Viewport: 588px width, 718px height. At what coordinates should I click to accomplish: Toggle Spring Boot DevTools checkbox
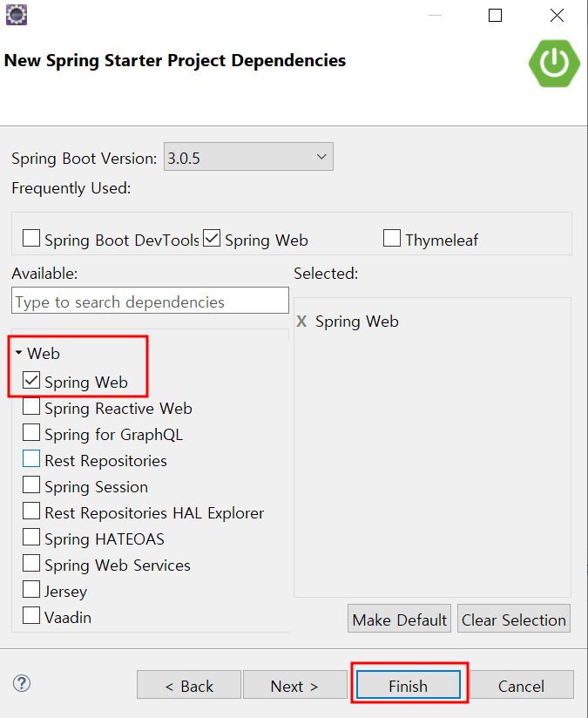[31, 238]
